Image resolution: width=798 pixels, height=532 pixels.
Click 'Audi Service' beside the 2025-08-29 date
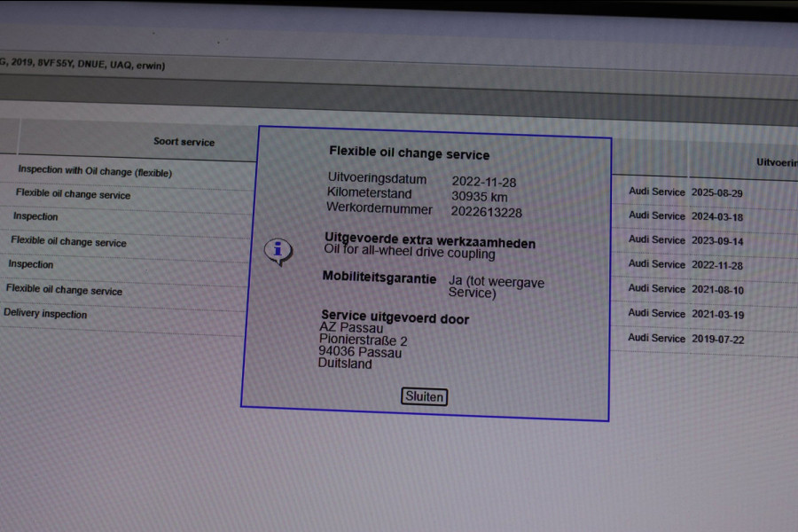tap(656, 192)
